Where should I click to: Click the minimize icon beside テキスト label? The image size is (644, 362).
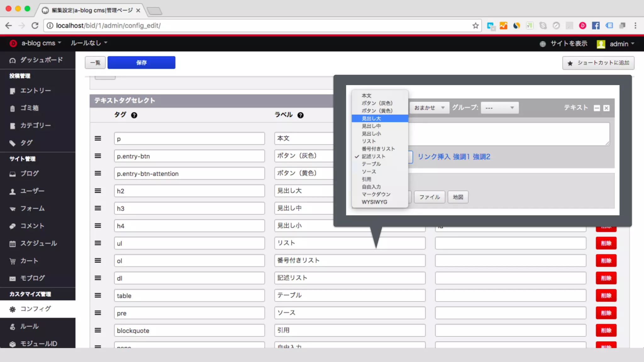pyautogui.click(x=597, y=108)
